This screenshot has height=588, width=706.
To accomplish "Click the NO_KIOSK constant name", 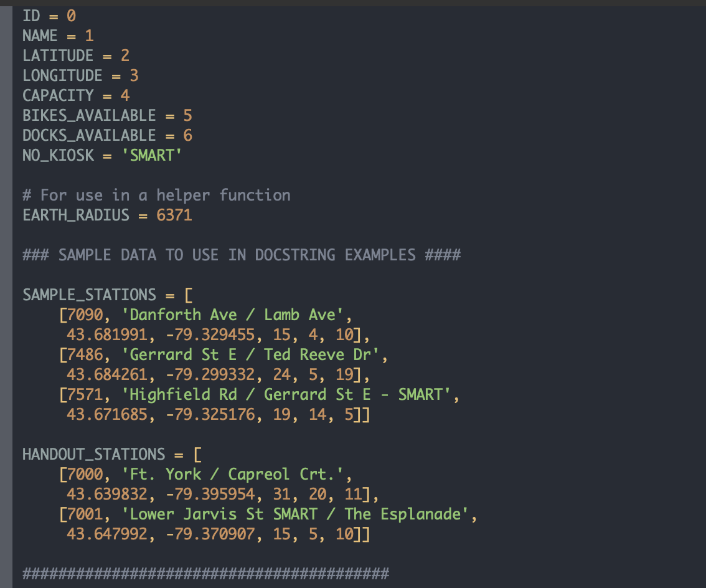I will (58, 155).
